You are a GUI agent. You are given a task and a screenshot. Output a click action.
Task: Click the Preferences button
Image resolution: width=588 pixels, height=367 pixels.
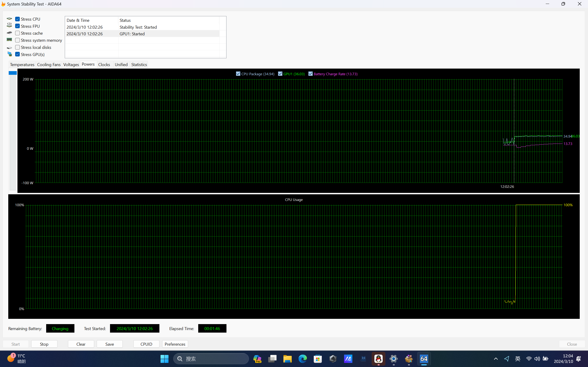175,344
